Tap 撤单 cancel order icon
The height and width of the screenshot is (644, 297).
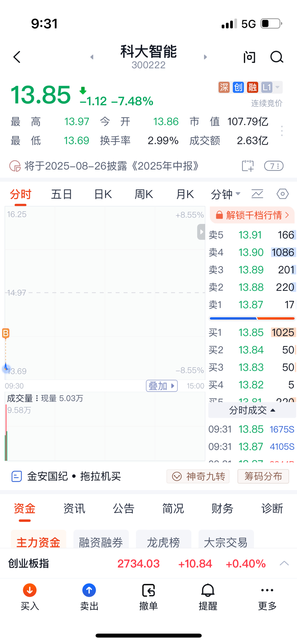point(148,590)
